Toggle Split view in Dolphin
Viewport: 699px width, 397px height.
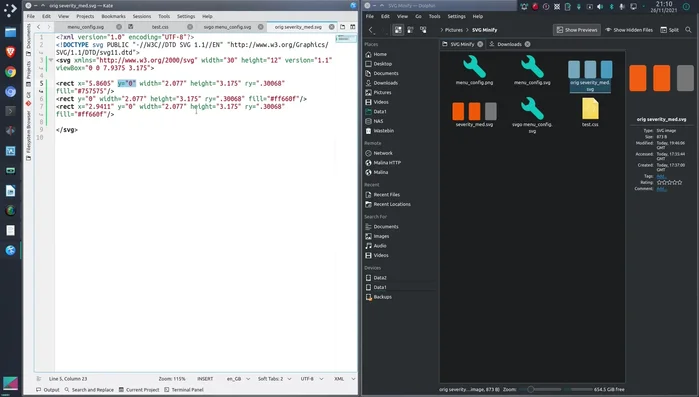click(x=670, y=30)
